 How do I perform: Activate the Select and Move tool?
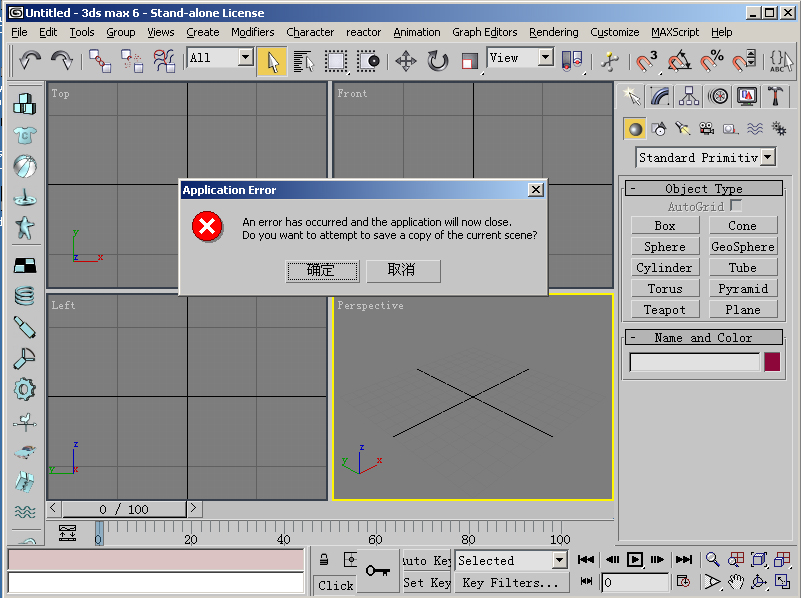[406, 61]
